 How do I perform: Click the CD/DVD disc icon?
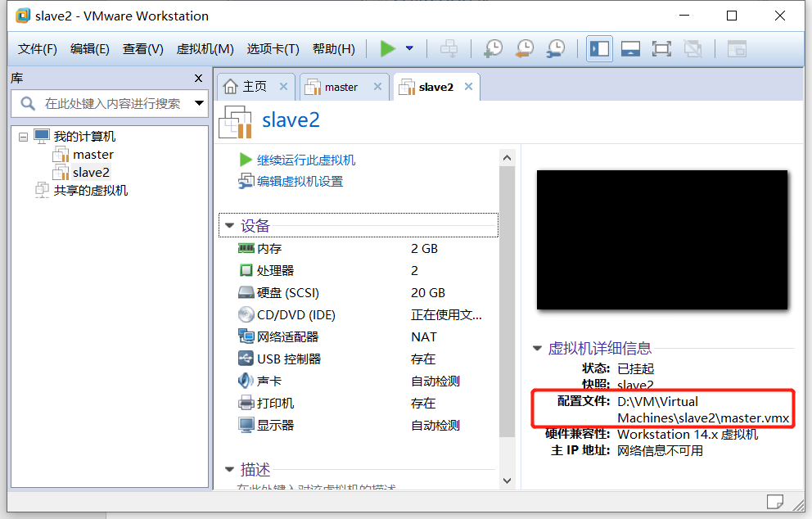(x=246, y=314)
